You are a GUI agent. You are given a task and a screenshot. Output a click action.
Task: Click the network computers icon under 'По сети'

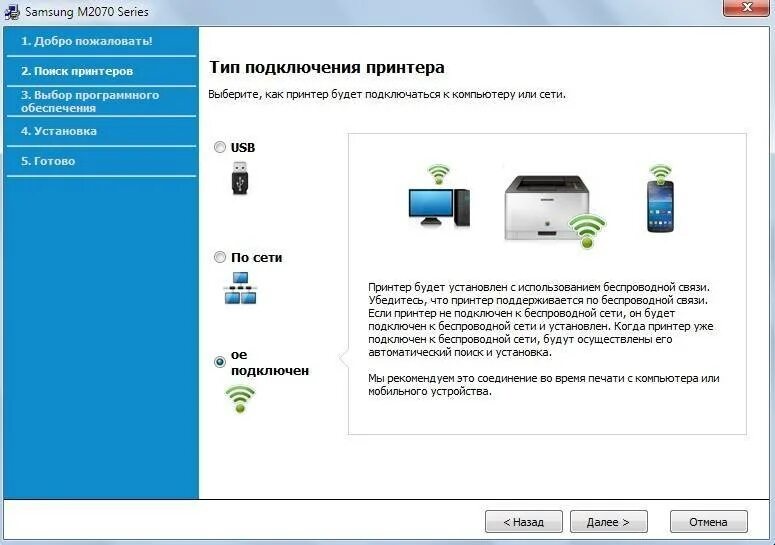(x=240, y=288)
